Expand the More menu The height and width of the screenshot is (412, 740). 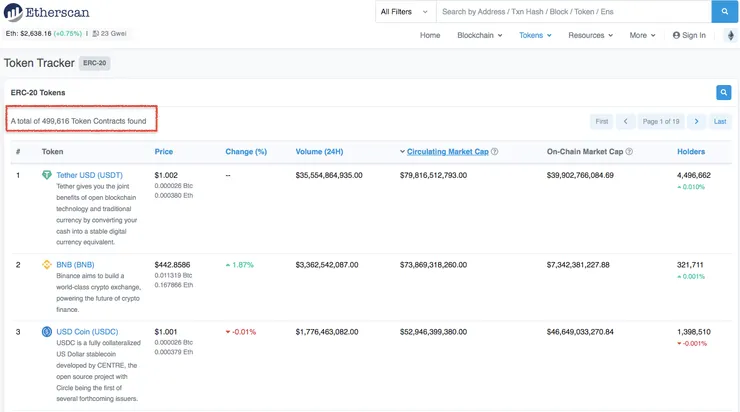[642, 35]
